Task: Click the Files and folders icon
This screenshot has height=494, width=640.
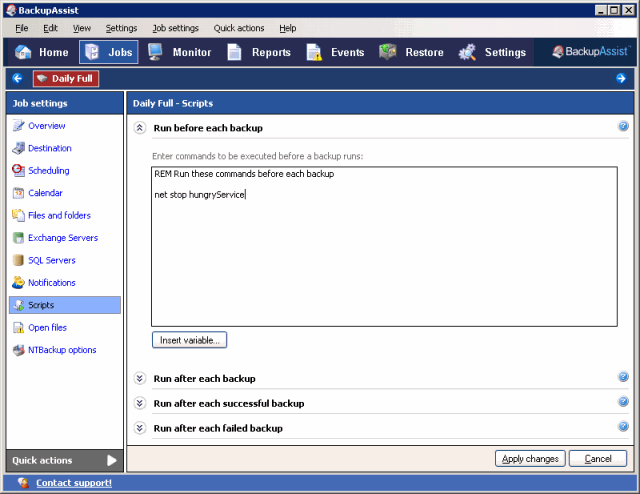Action: [x=18, y=215]
